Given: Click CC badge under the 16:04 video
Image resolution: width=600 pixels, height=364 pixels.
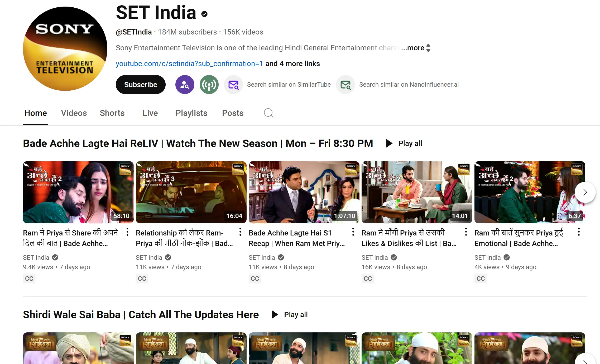Looking at the screenshot, I should point(142,279).
